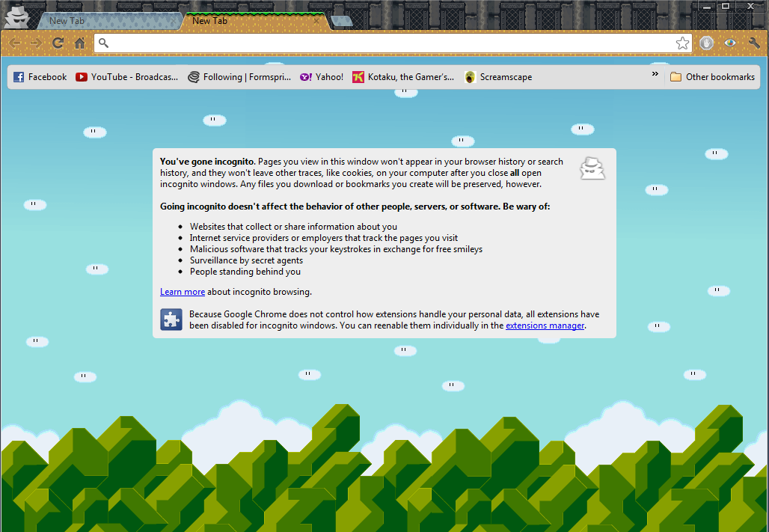Screen dimensions: 769x532
Task: Click "People standing behind you" bullet
Action: (245, 272)
